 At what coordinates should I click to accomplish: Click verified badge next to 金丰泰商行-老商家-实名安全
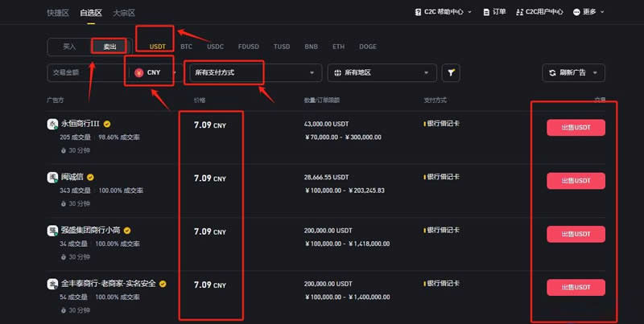coord(163,284)
